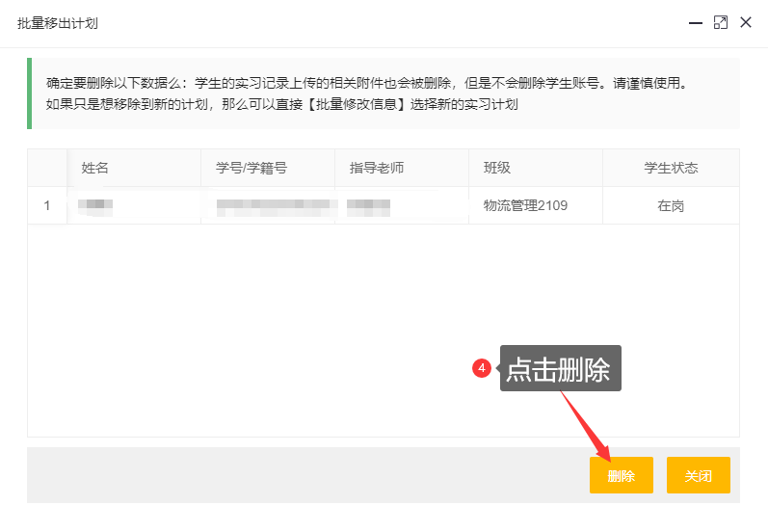Select the 在岗 status cell

(x=671, y=205)
